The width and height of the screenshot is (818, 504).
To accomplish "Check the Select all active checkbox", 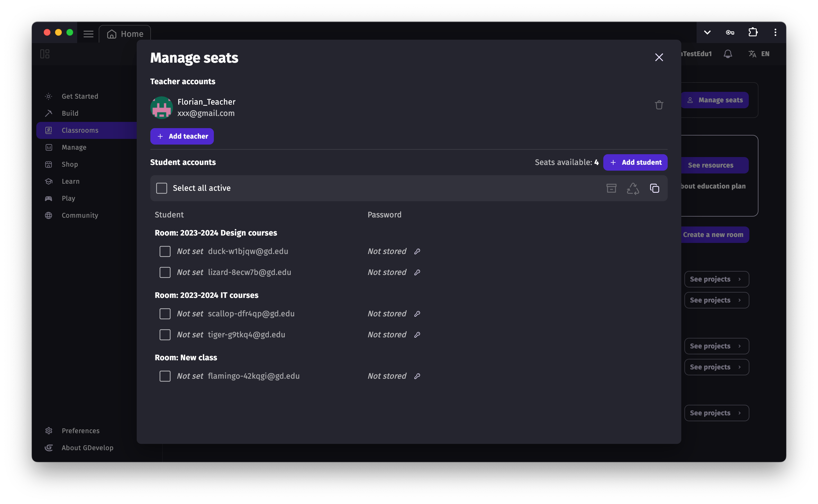I will [x=161, y=188].
